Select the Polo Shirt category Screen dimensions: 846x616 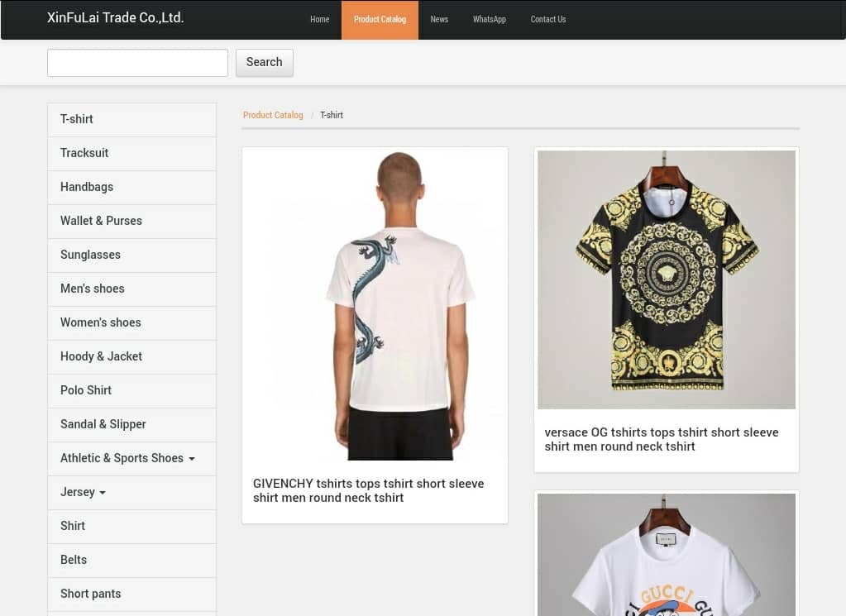tap(131, 391)
